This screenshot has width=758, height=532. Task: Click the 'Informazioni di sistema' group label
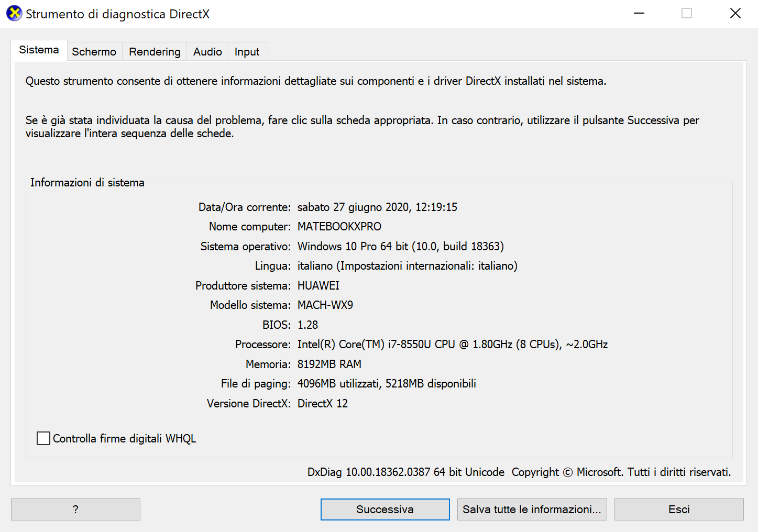coord(87,183)
